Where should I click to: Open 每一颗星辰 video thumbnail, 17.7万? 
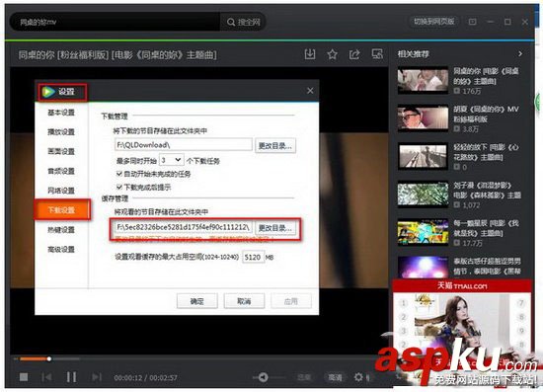(423, 232)
